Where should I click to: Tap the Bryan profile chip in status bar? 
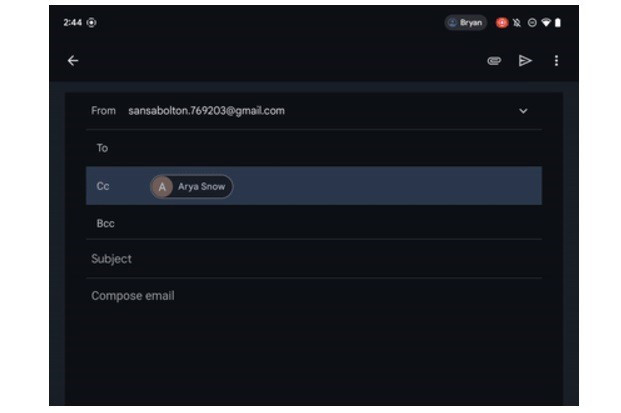pos(465,23)
